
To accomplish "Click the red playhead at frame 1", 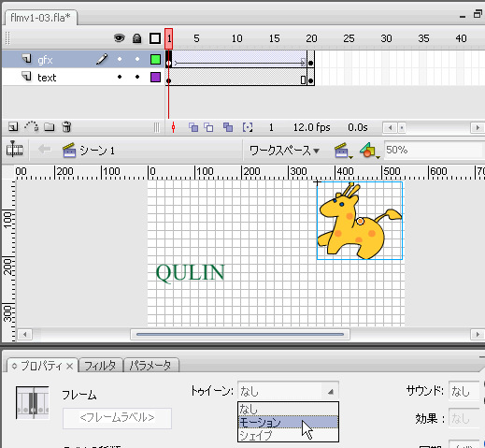I will (x=168, y=38).
